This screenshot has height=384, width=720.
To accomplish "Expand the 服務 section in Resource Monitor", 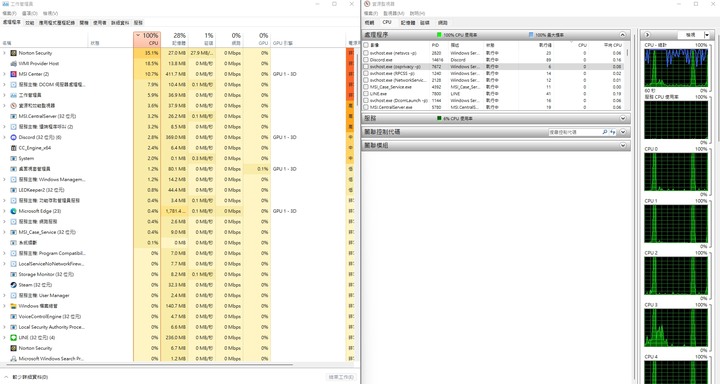I will pos(623,118).
